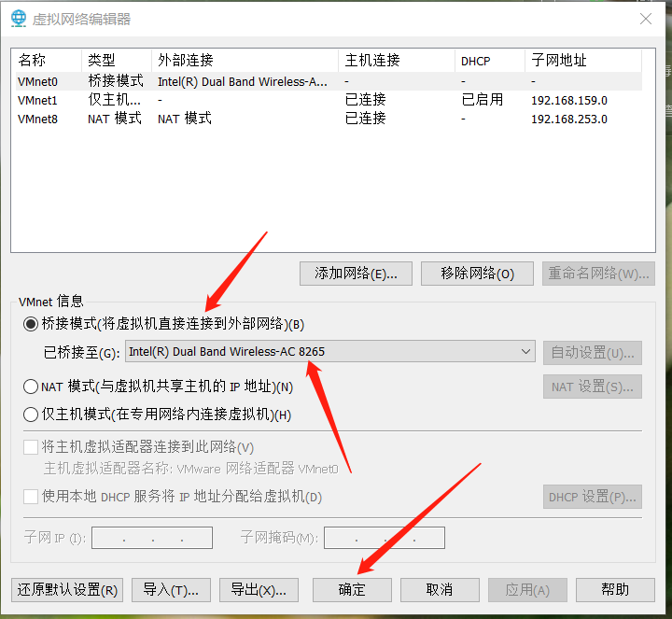Click the Virtual Network Editor globe icon
The height and width of the screenshot is (619, 672).
tap(19, 19)
